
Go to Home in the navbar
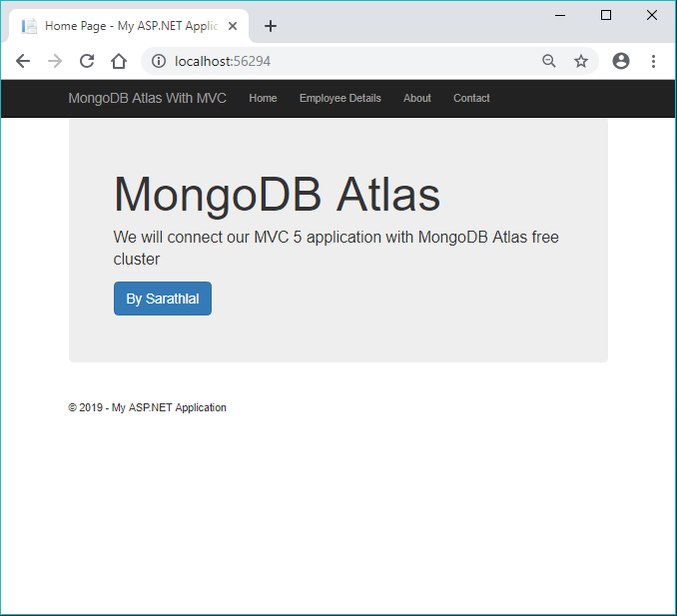pyautogui.click(x=263, y=99)
